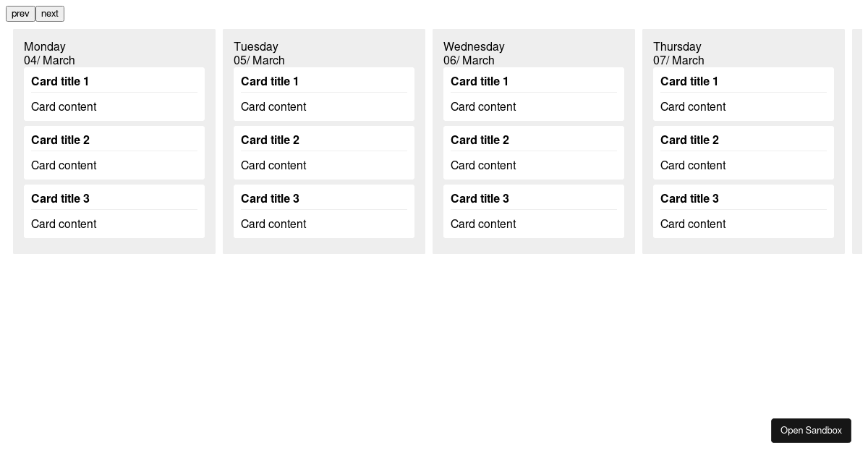Select Card title 1 under Monday
868x456 pixels.
[60, 81]
